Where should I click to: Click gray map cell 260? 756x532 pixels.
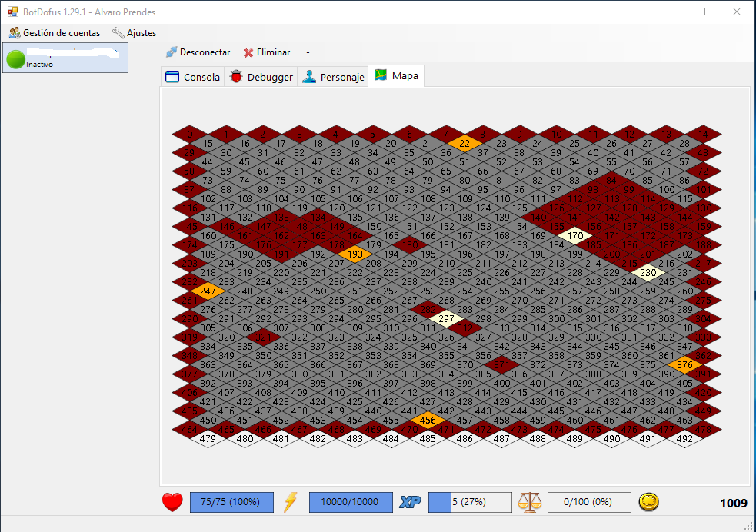pos(684,291)
